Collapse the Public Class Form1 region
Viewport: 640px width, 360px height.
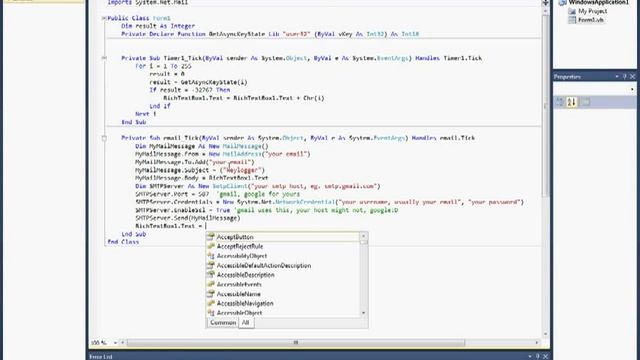pyautogui.click(x=104, y=18)
